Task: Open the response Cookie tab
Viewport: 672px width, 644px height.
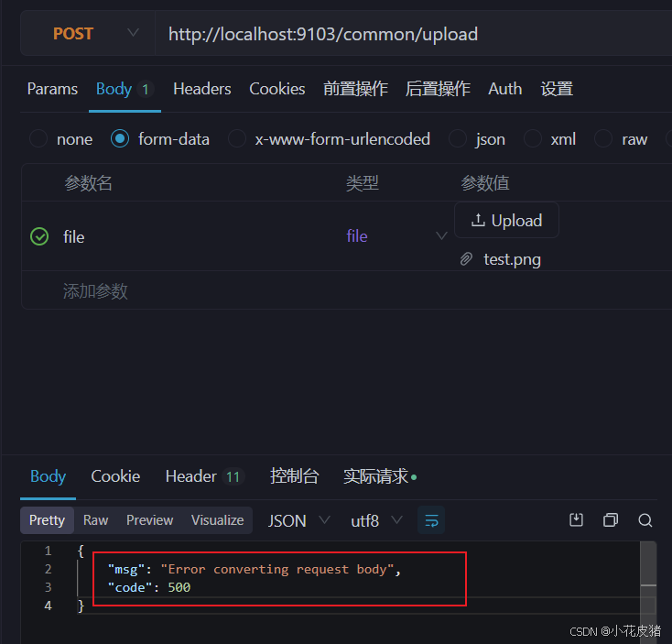Action: (x=115, y=476)
